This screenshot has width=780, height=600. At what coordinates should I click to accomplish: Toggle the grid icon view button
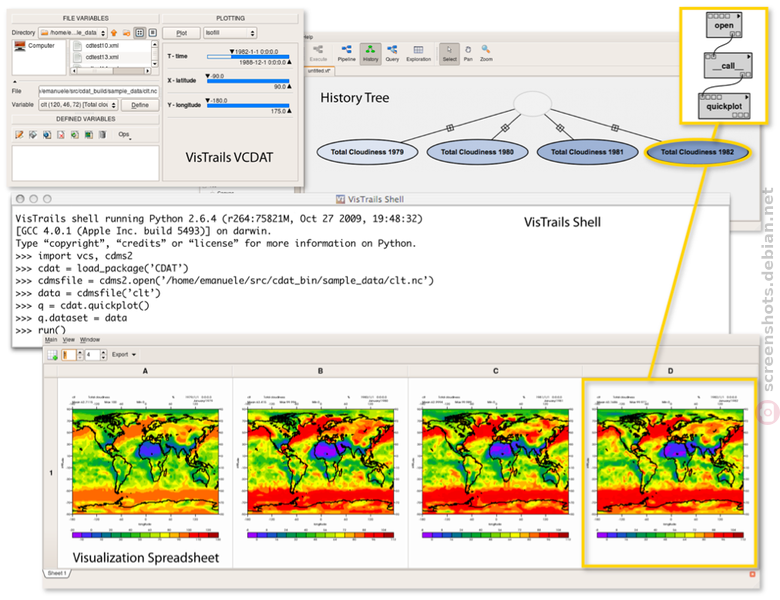tap(139, 33)
